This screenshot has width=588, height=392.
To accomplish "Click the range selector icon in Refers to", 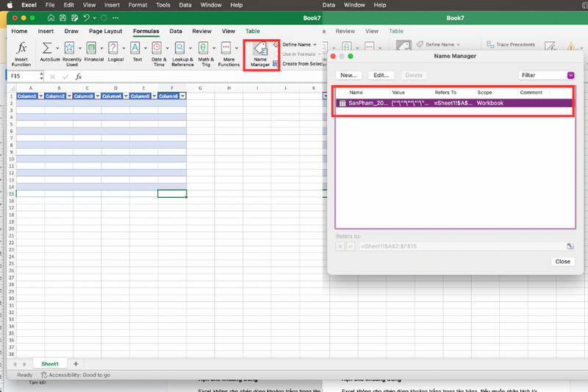I will click(x=570, y=246).
